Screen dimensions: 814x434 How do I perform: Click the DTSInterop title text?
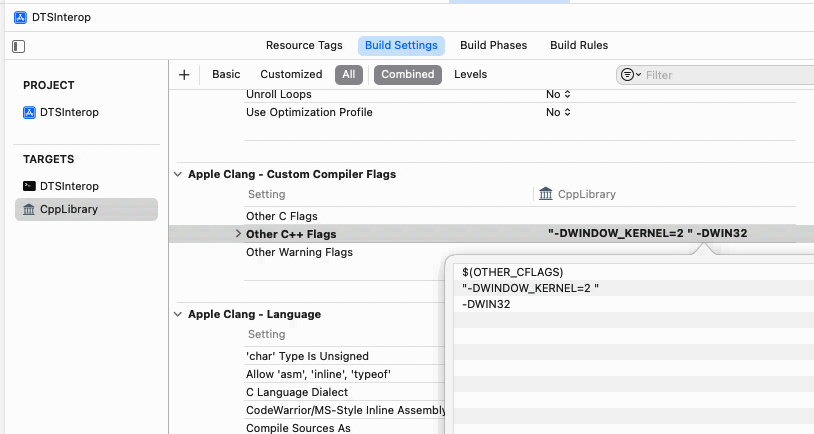click(x=61, y=17)
